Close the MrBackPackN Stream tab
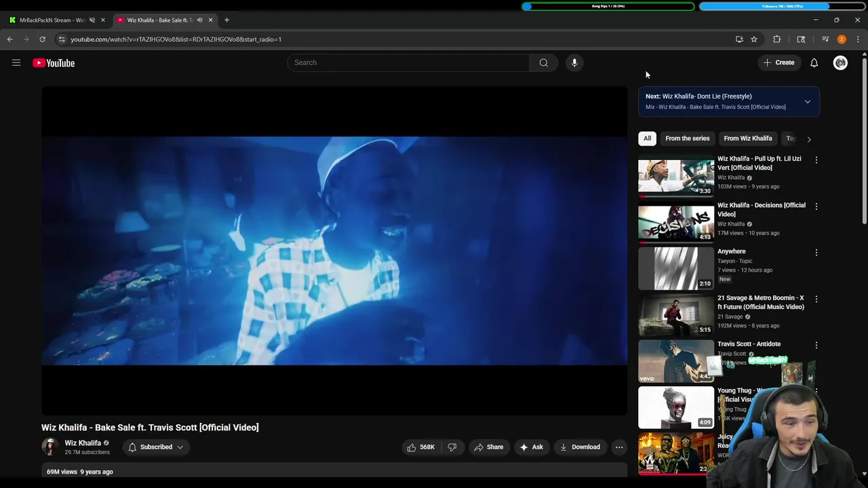This screenshot has width=868, height=488. pyautogui.click(x=103, y=20)
